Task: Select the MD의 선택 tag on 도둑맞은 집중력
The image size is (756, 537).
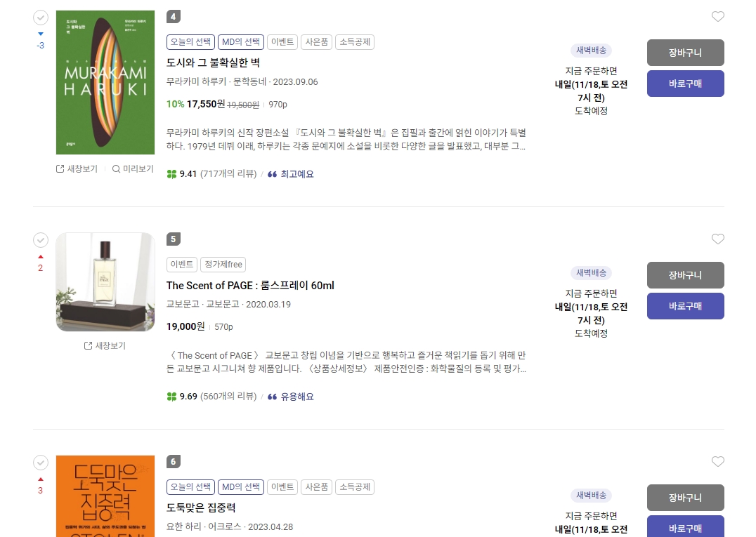Action: [x=240, y=486]
